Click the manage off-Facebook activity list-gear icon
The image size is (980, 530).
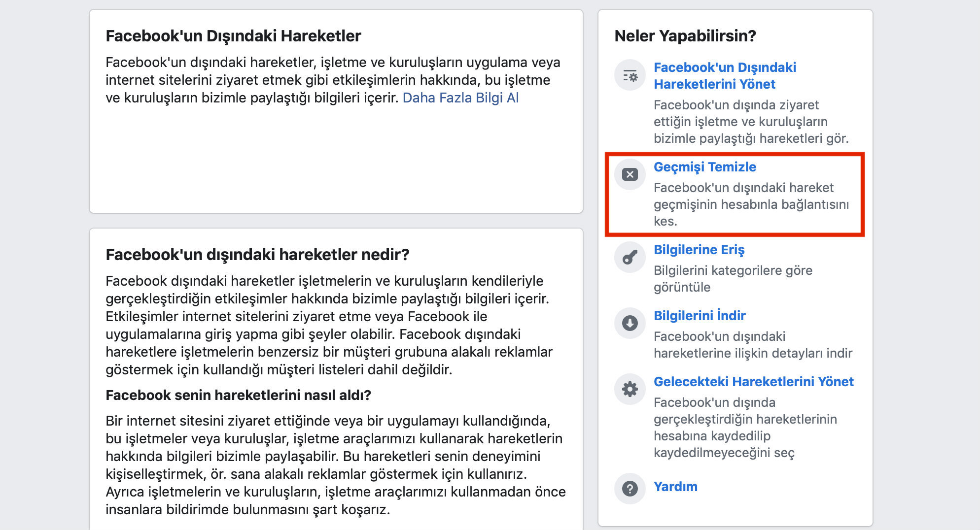click(x=630, y=76)
